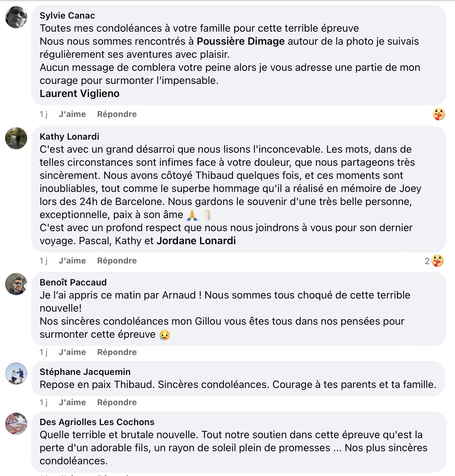The width and height of the screenshot is (455, 476).
Task: Reply to Kathy Lonardi's comment
Action: click(117, 261)
